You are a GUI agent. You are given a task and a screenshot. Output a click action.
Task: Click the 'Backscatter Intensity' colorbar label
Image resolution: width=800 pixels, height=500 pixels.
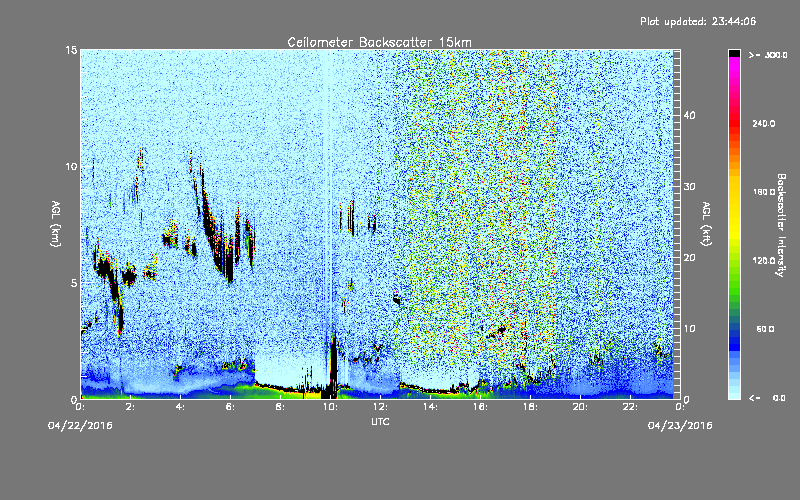click(x=781, y=225)
